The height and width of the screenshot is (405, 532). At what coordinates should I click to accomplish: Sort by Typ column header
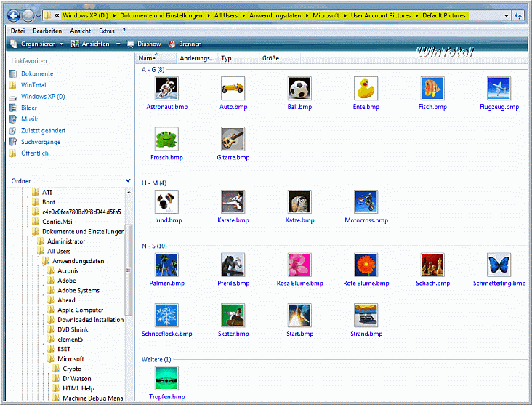pos(238,58)
